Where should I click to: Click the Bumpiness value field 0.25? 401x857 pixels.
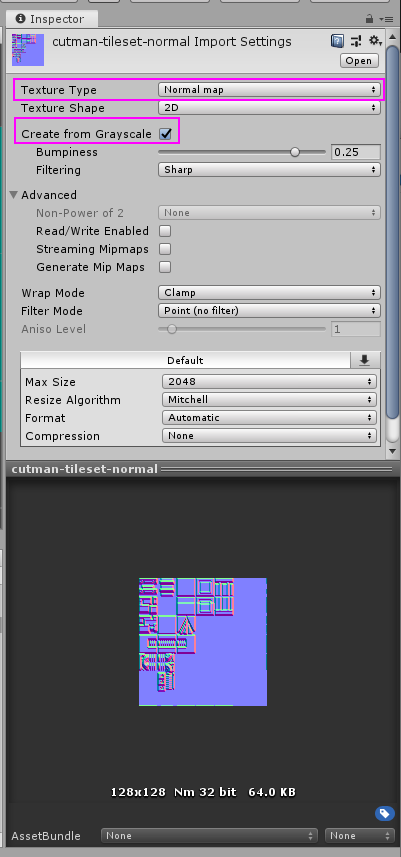(356, 152)
